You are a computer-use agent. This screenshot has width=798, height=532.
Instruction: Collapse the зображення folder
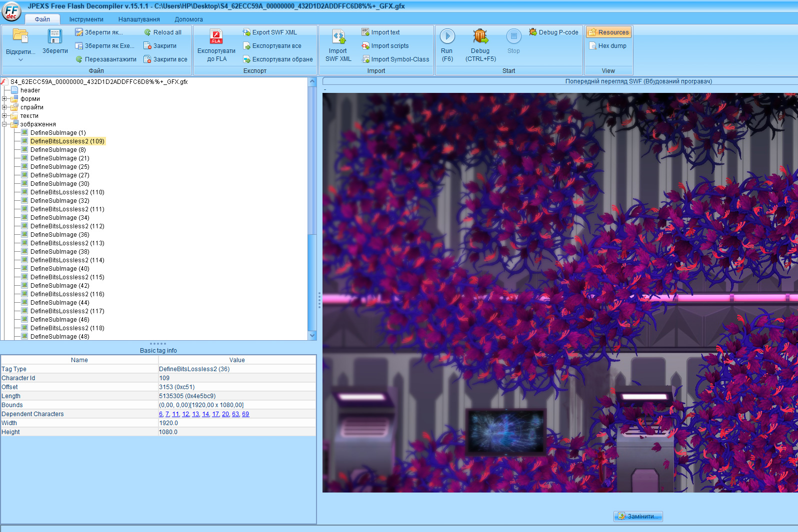click(4, 124)
